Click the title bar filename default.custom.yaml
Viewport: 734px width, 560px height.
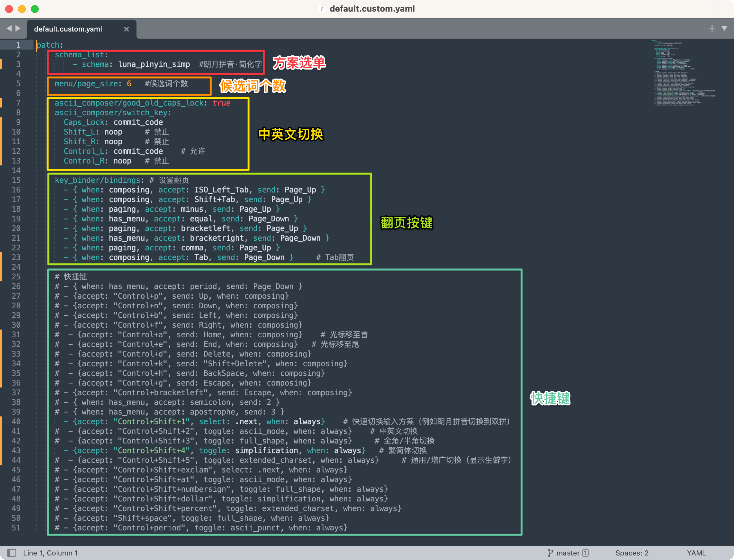[x=372, y=9]
